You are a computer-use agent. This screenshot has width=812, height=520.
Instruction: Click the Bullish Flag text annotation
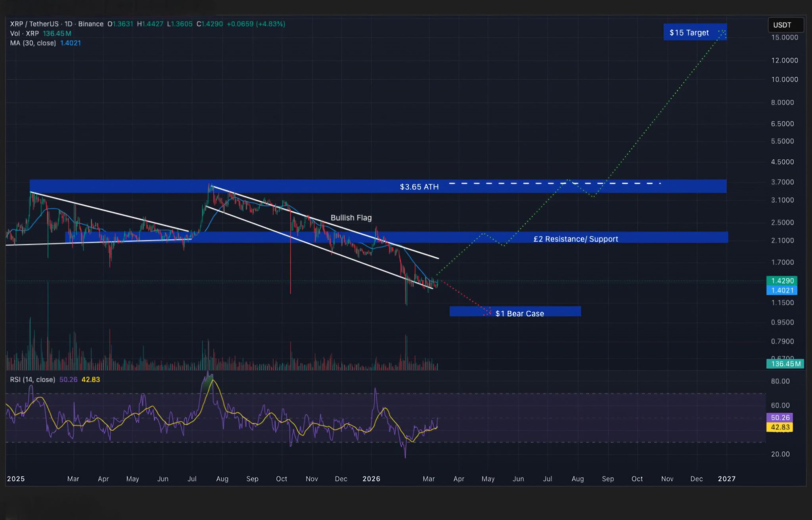(351, 218)
